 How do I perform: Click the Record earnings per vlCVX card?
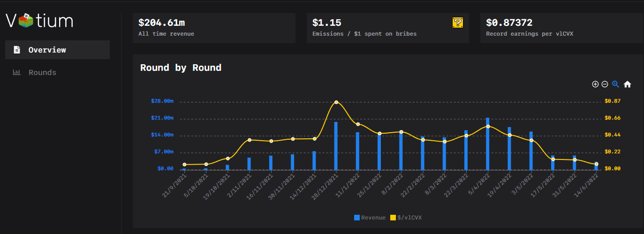pyautogui.click(x=561, y=28)
